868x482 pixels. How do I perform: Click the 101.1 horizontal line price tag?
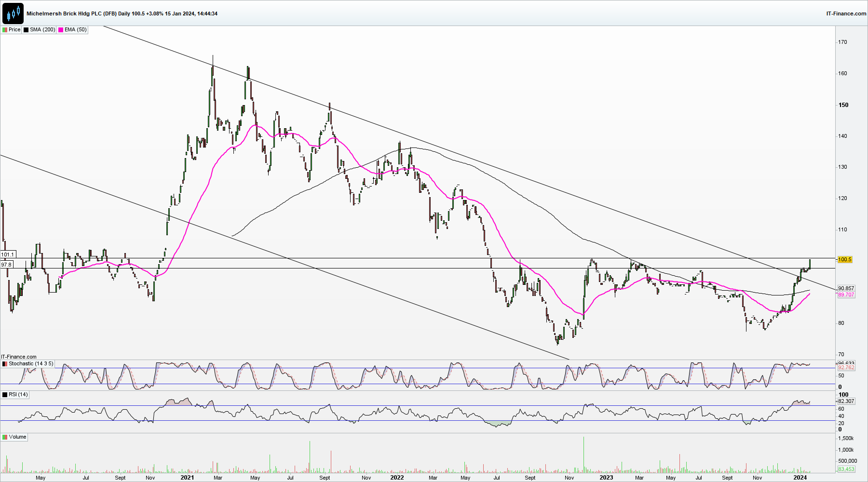8,254
